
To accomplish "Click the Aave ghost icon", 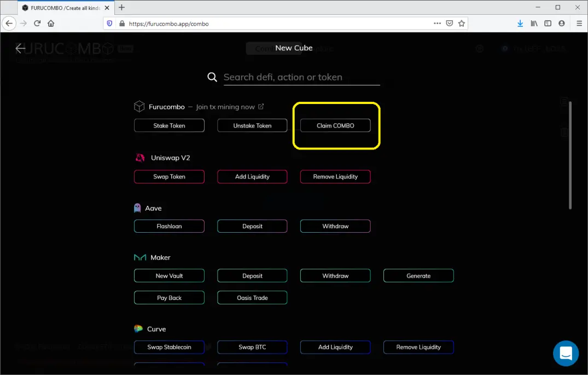I will [137, 208].
